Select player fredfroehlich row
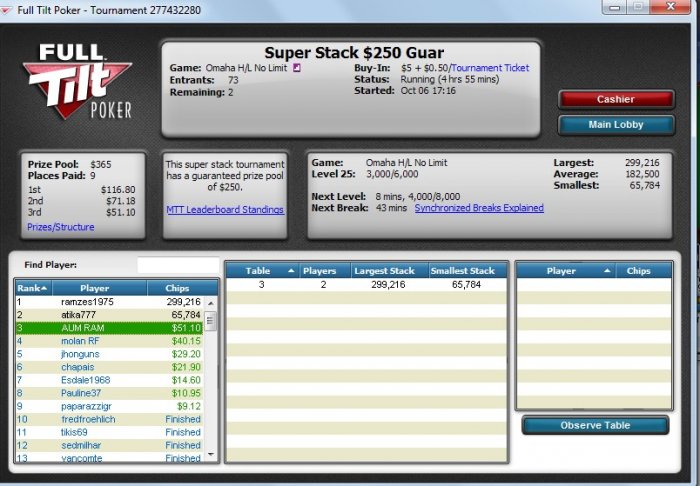This screenshot has width=700, height=486. point(109,419)
